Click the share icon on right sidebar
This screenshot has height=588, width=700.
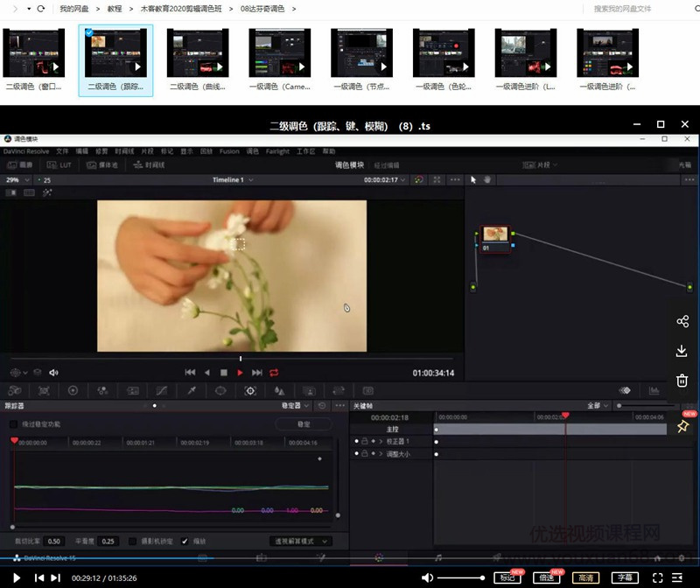click(682, 321)
